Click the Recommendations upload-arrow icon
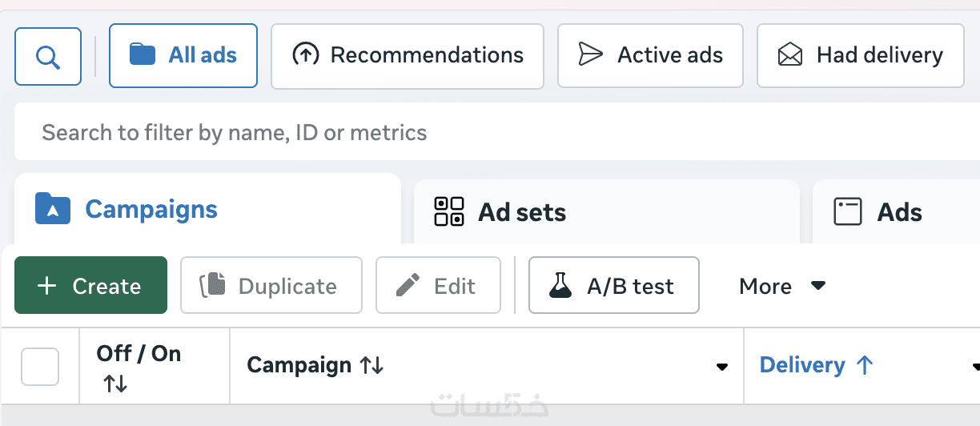980x426 pixels. point(305,55)
